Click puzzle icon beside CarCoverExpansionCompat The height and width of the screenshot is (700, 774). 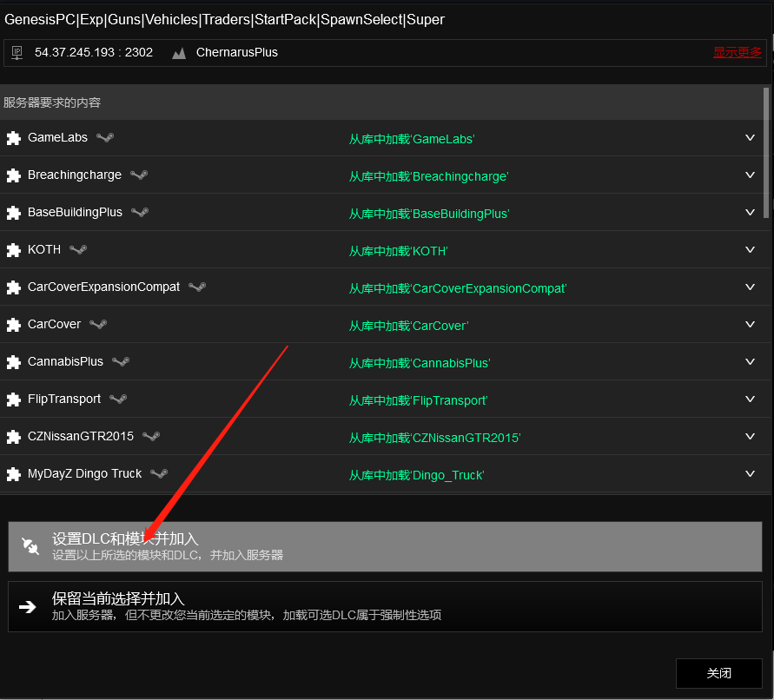point(14,287)
